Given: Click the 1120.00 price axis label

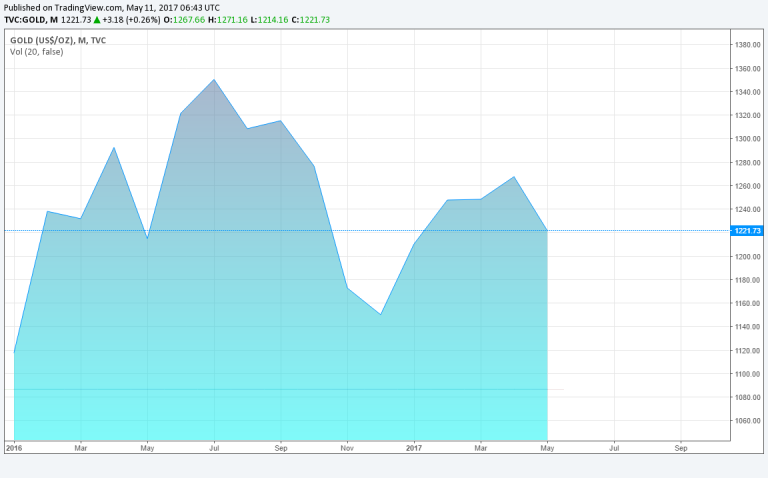Looking at the screenshot, I should [747, 351].
